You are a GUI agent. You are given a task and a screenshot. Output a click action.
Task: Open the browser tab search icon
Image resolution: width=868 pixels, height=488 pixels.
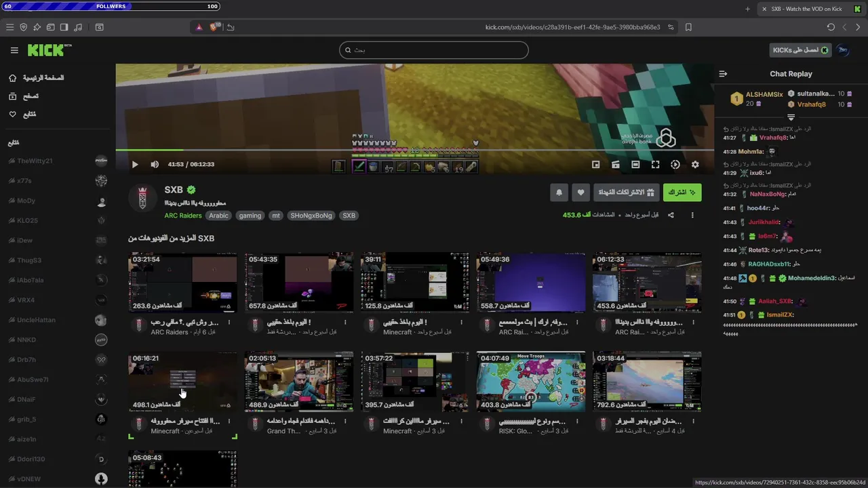coord(99,27)
